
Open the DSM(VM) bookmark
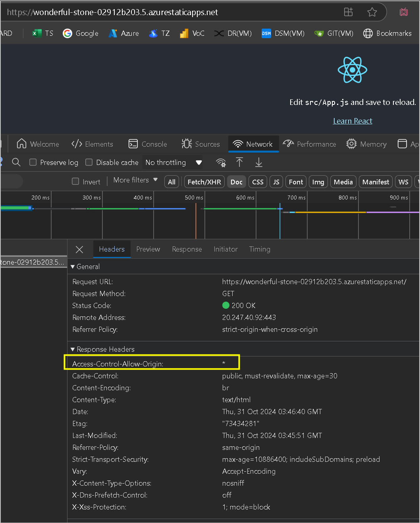coord(283,33)
